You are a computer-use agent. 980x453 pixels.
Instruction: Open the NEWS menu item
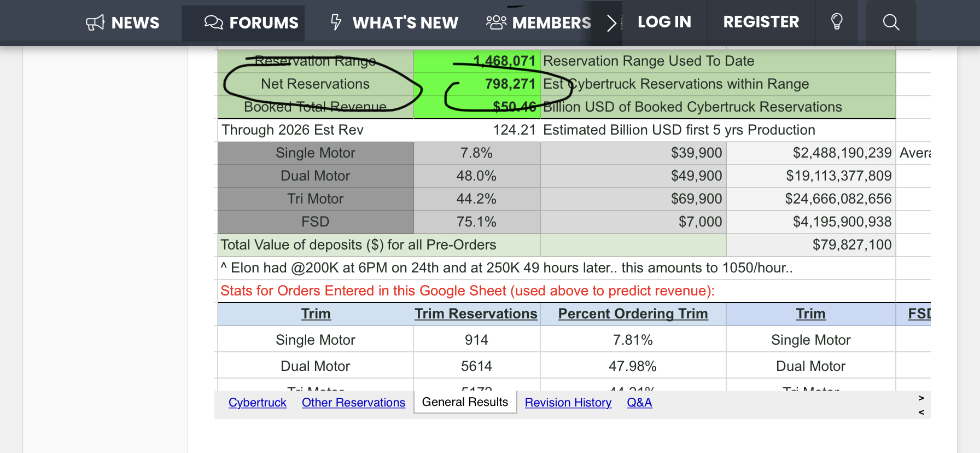(135, 23)
